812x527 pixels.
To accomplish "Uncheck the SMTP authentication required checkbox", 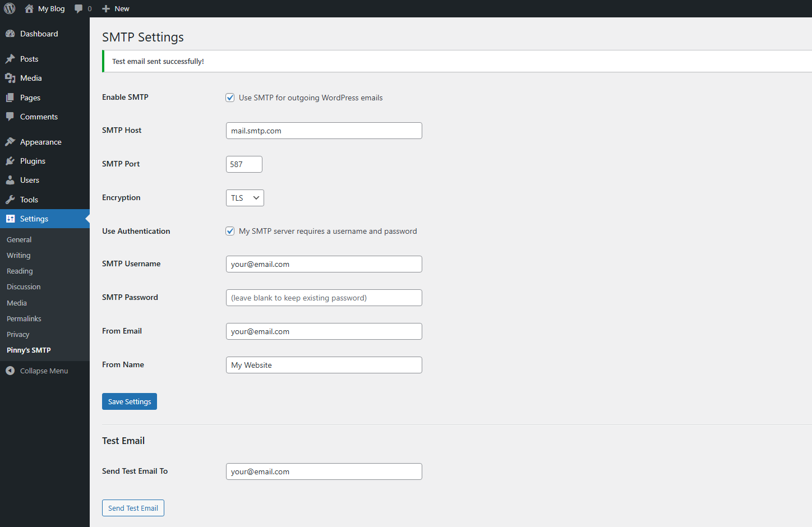I will (x=230, y=231).
